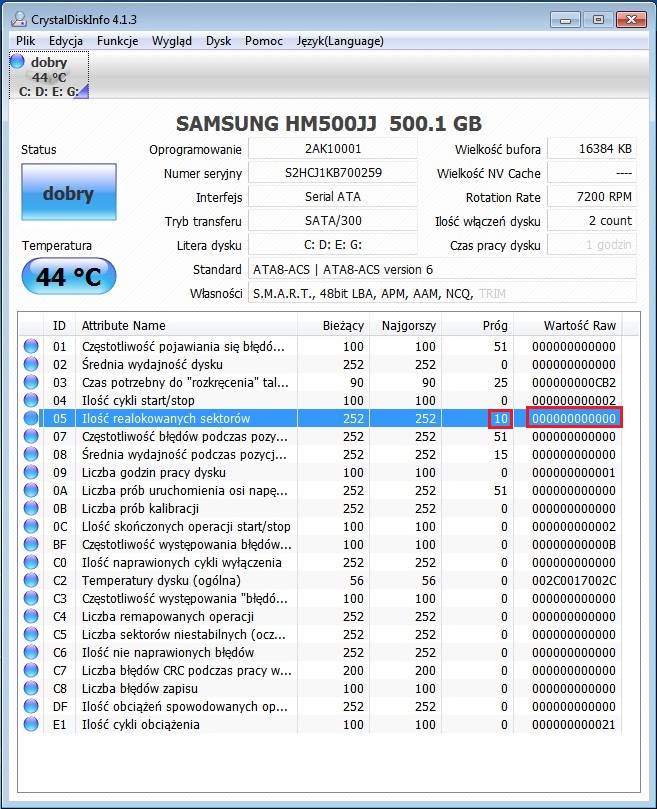Click status orb for attribute 05
The height and width of the screenshot is (809, 657).
click(31, 418)
